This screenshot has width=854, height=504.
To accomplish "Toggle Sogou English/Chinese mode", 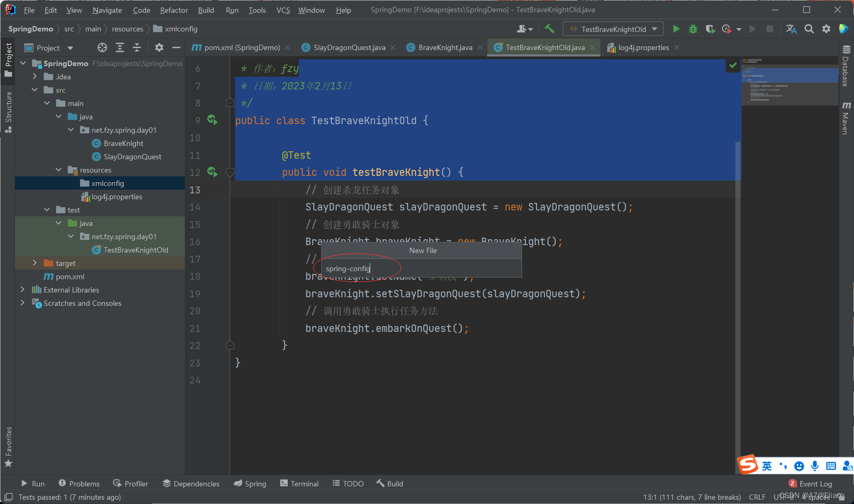I will 767,466.
